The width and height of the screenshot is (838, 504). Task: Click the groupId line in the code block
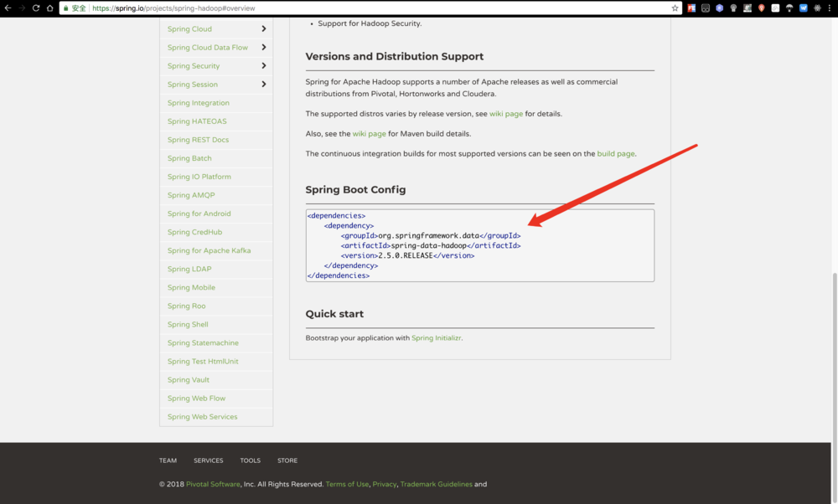[431, 235]
